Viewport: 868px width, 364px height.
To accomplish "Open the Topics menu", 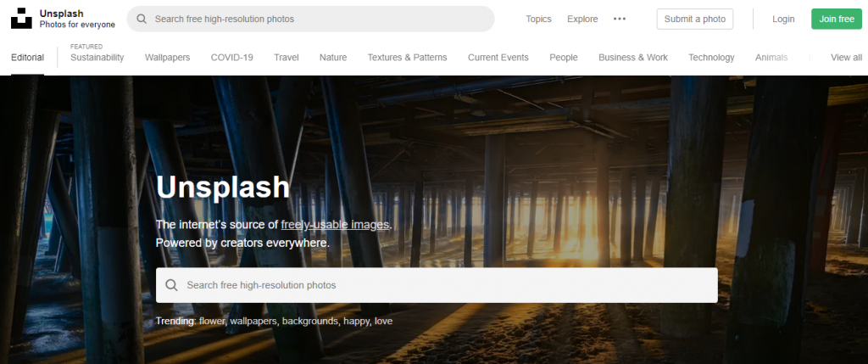I will point(538,19).
